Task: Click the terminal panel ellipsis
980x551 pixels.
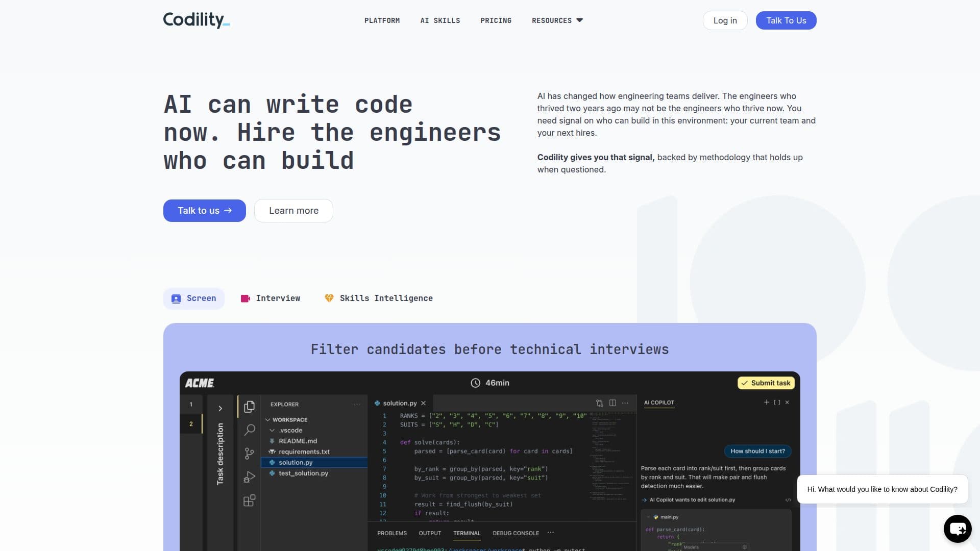Action: click(551, 533)
